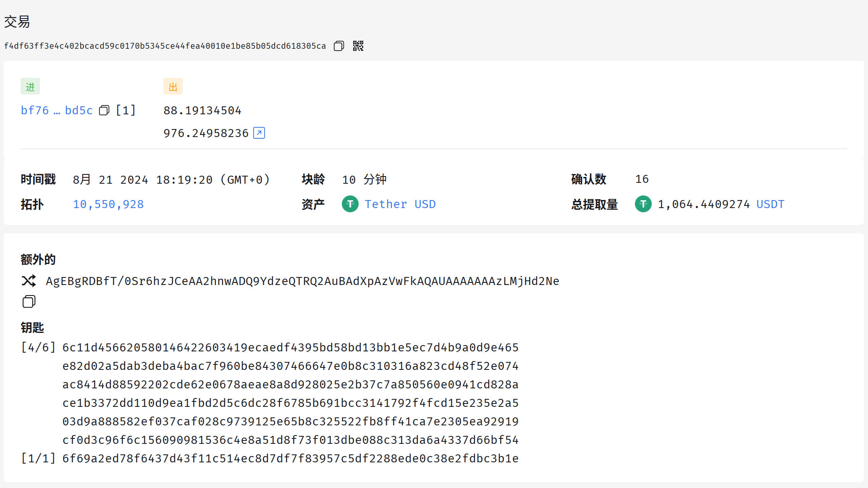
Task: Click the 时间戳 label
Action: tap(38, 179)
